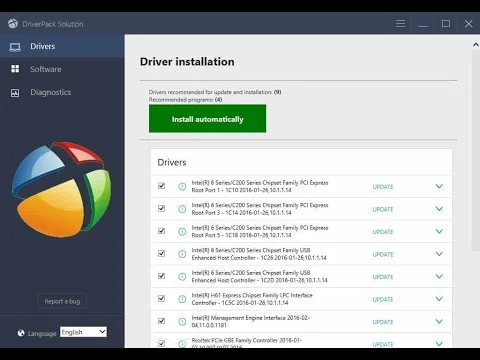Image resolution: width=480 pixels, height=360 pixels.
Task: Uncheck Realtek PCIe GBE Family Controller driver
Action: (161, 343)
